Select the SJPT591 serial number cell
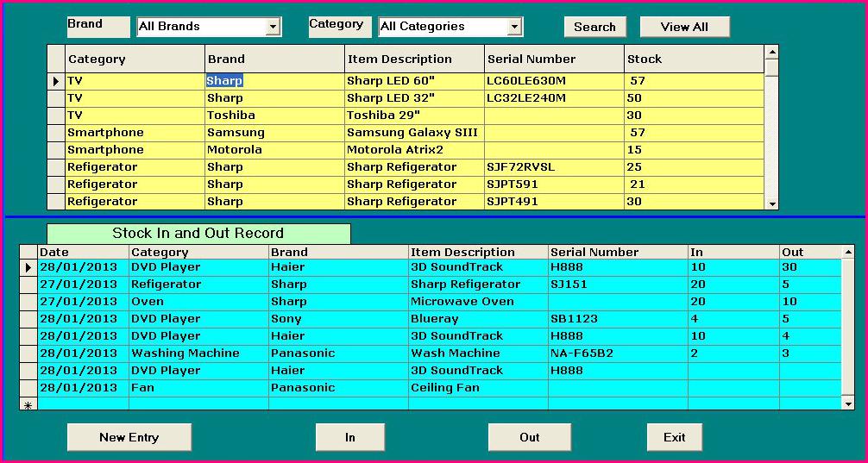 pos(554,184)
